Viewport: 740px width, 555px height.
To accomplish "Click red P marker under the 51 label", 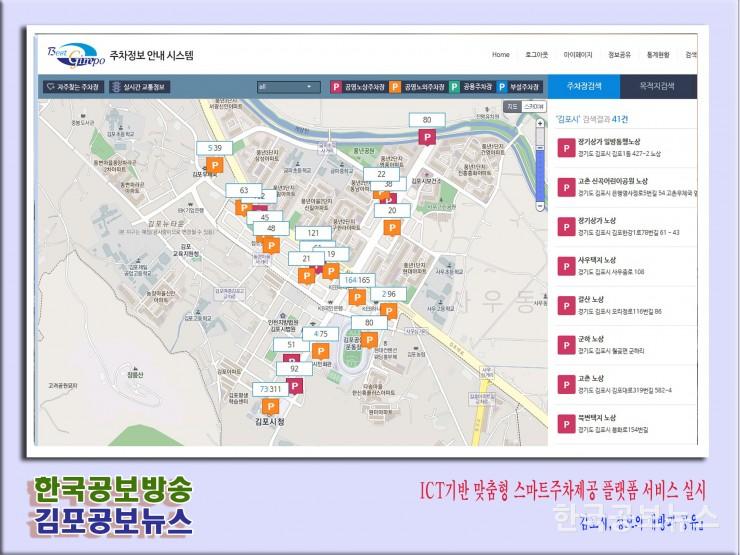I will [x=291, y=358].
